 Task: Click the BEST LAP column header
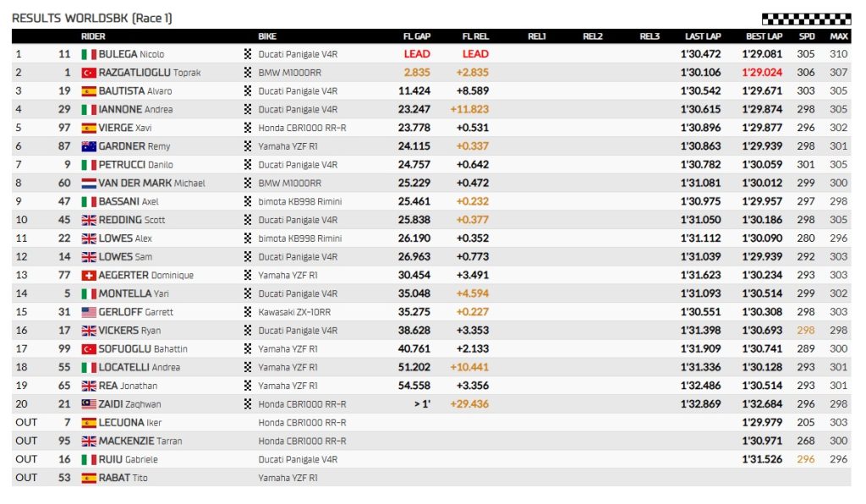point(763,36)
